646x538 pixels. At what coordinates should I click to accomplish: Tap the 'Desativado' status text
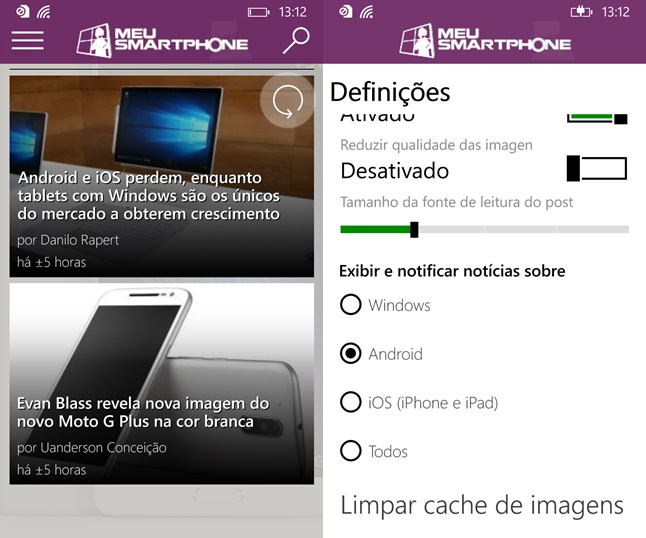[x=395, y=171]
